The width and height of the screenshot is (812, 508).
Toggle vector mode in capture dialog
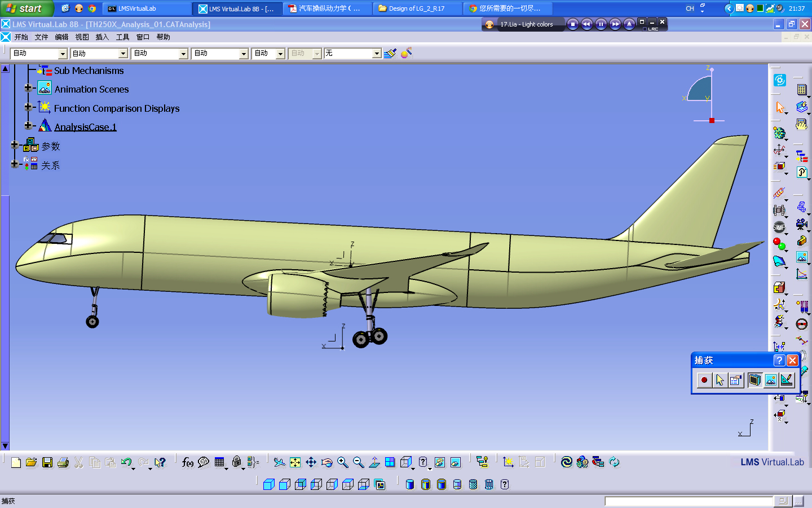tap(787, 380)
